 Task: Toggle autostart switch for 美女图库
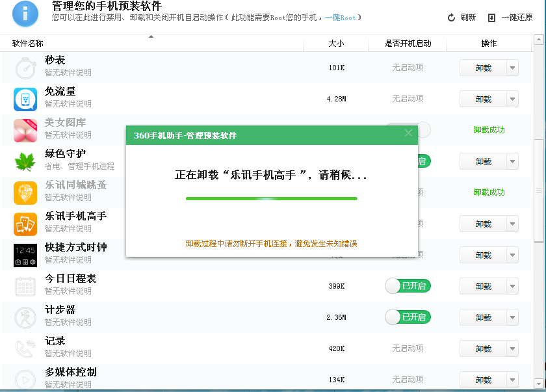point(424,130)
